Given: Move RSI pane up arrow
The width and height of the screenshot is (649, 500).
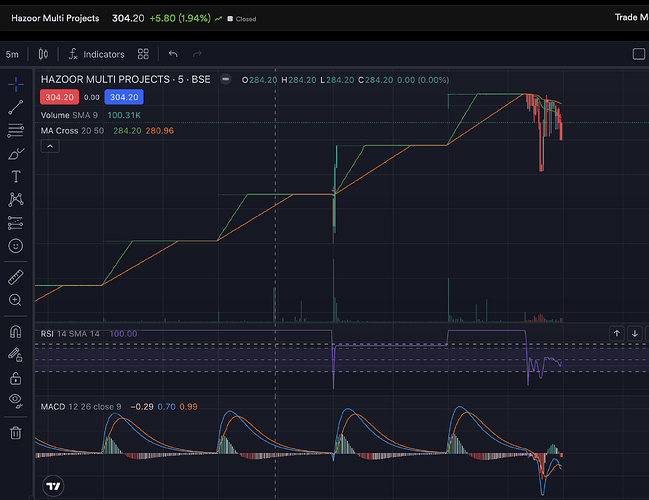Looking at the screenshot, I should (x=617, y=334).
